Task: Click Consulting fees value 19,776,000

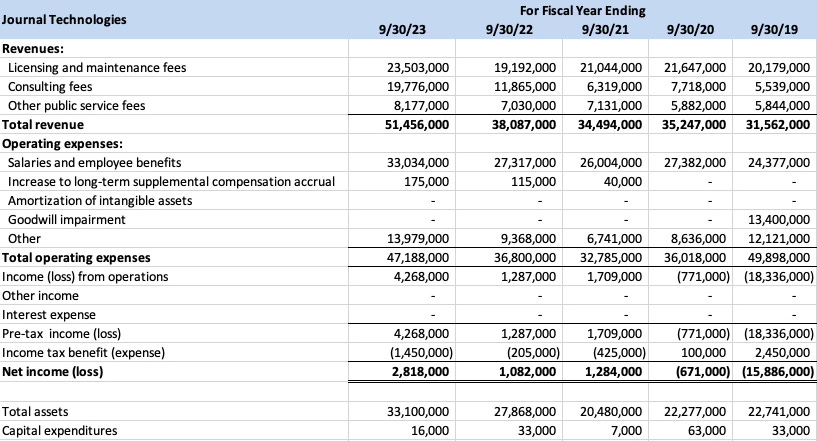Action: [416, 86]
